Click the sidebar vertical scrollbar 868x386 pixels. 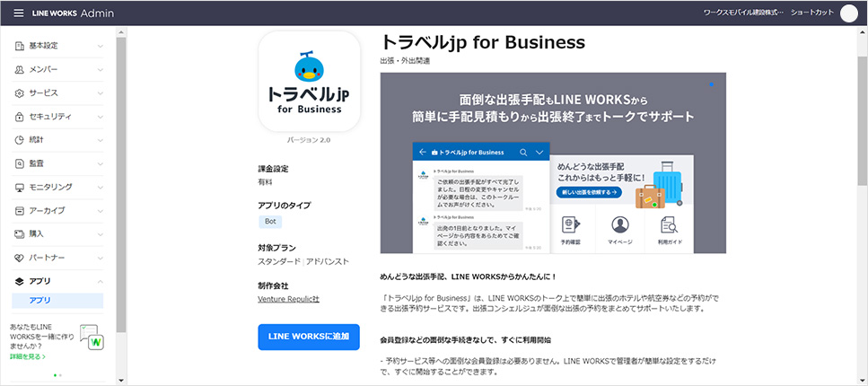point(121,185)
